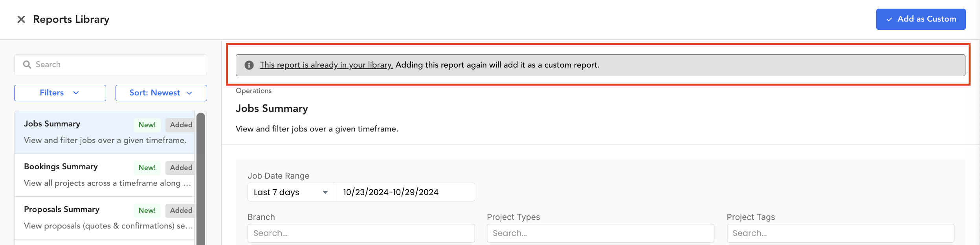
Task: Click the info icon in the banner
Action: click(x=249, y=65)
